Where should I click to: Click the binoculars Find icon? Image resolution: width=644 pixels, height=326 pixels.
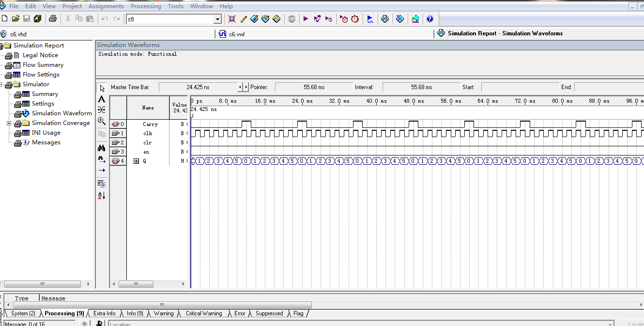coord(102,148)
